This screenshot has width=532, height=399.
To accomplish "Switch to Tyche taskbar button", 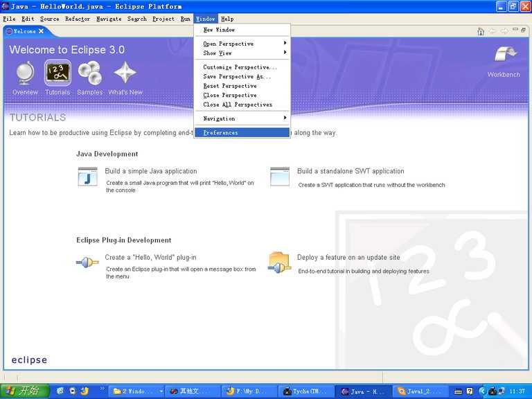I will click(306, 391).
